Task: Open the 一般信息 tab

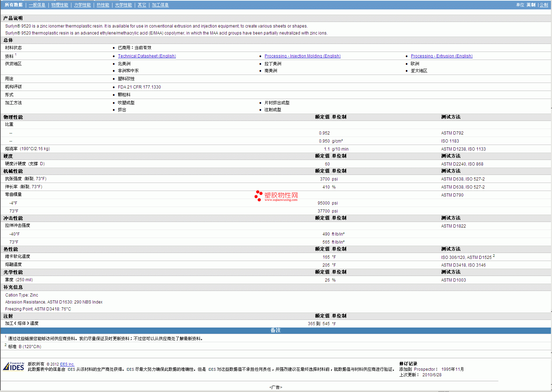Action: click(x=37, y=5)
